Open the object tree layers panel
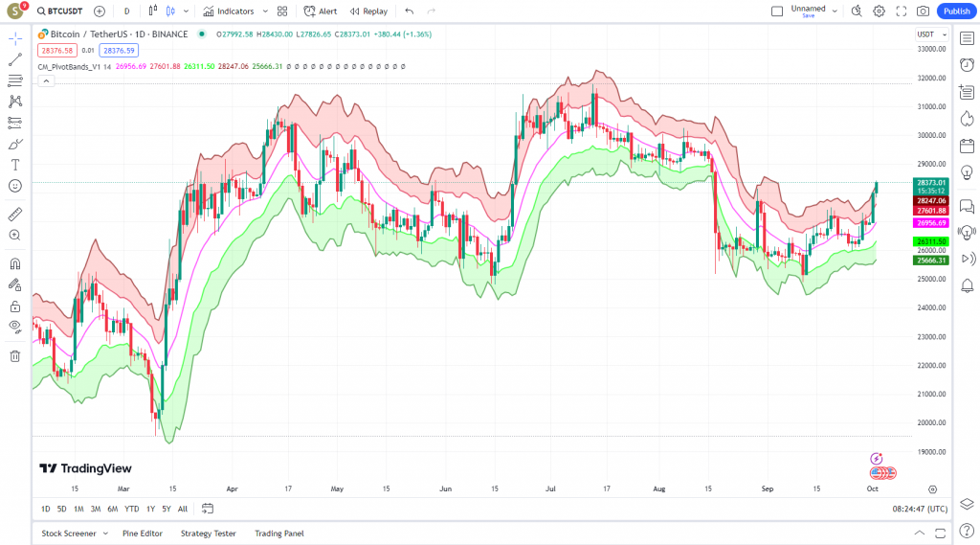Viewport: 980px width, 545px height. (x=967, y=505)
